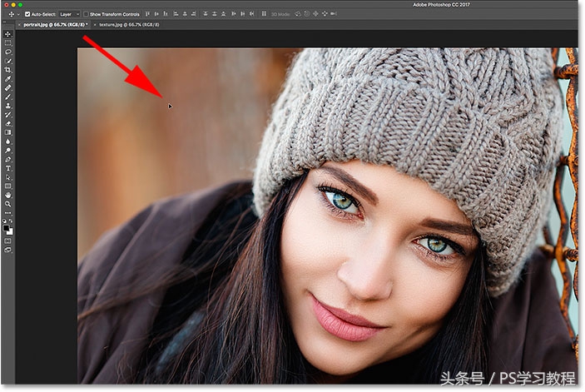Open the Auto-Select Layer dropdown
The height and width of the screenshot is (392, 585).
click(x=69, y=14)
